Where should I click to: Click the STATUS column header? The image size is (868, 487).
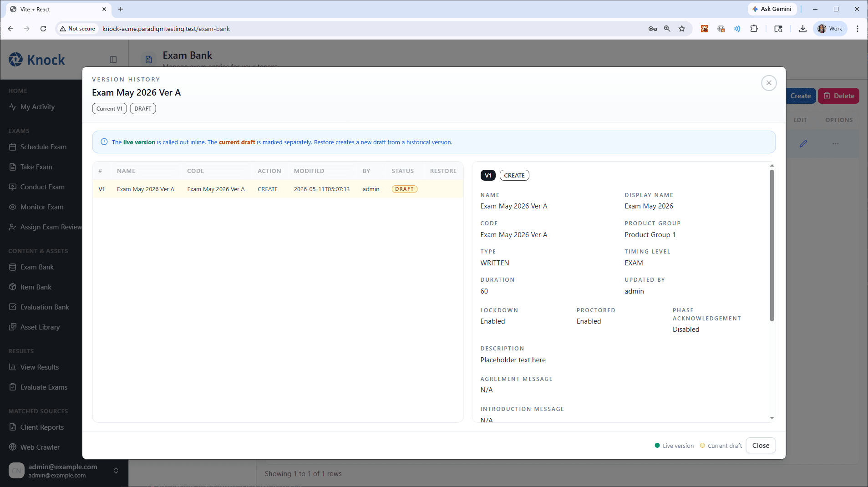tap(403, 171)
